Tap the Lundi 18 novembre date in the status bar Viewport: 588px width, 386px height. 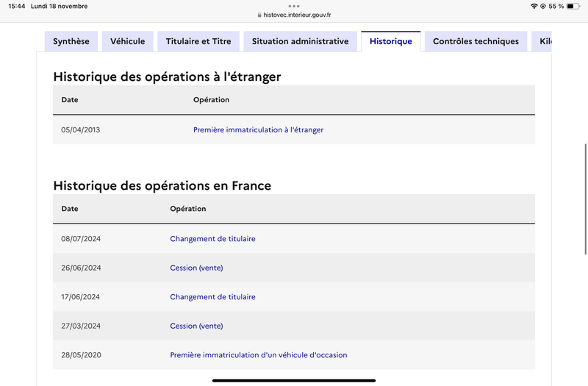(x=60, y=6)
